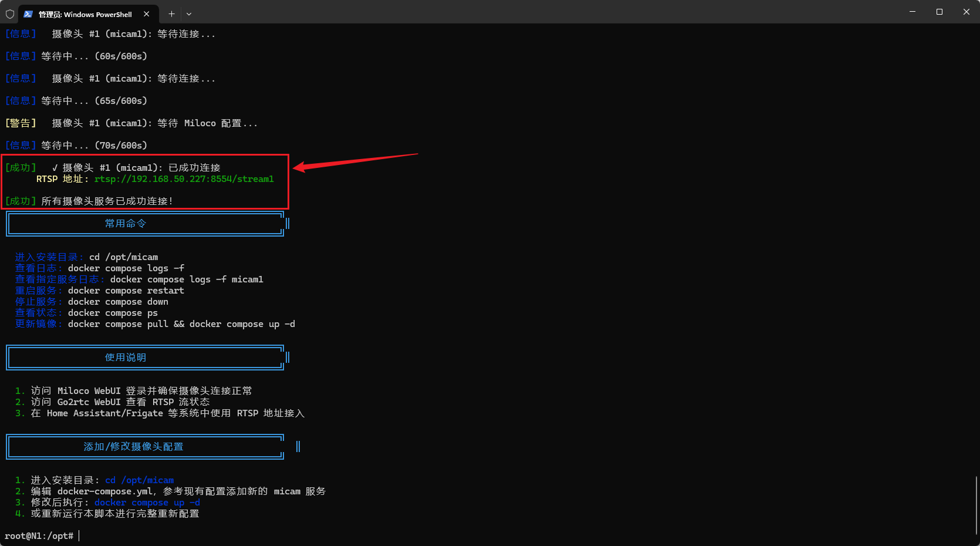Click the shield icon in title bar
The height and width of the screenshot is (546, 980).
coord(10,14)
